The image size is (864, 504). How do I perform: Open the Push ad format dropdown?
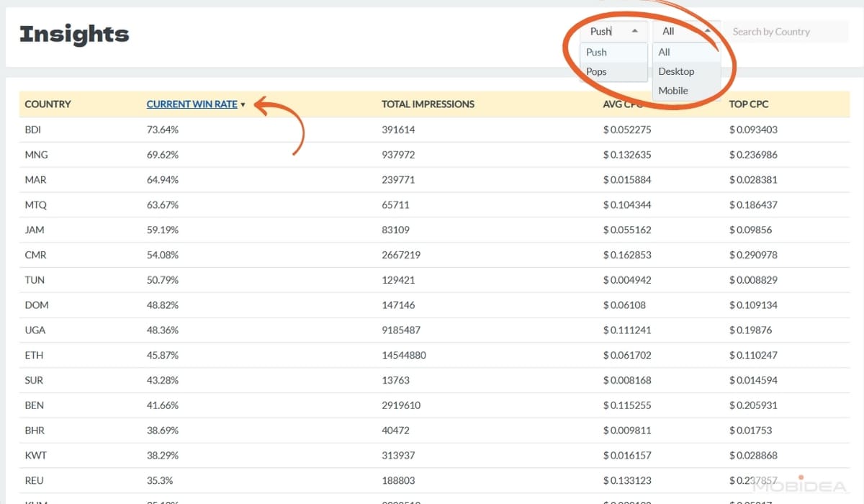click(x=613, y=32)
